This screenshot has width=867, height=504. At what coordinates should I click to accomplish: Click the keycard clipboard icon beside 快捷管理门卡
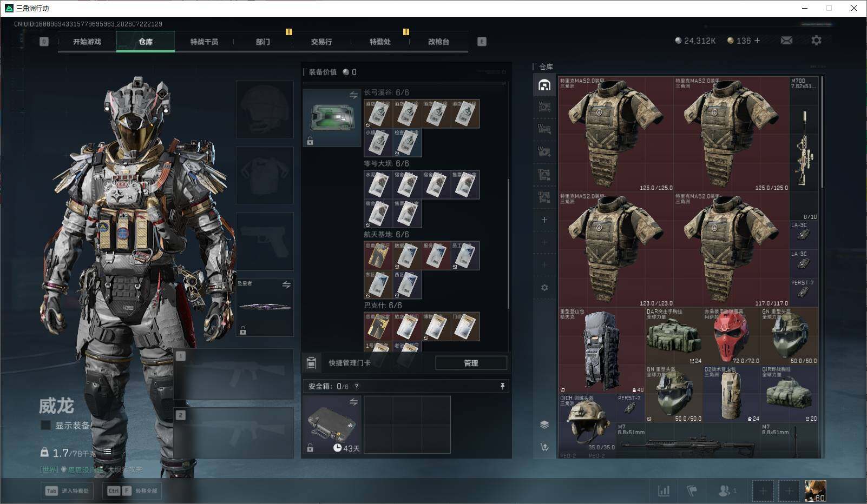click(311, 363)
